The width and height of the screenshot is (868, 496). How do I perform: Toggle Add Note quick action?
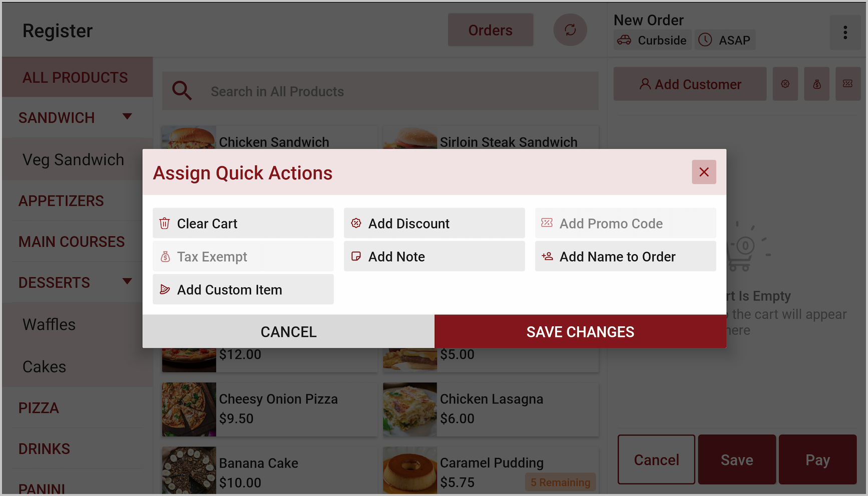point(434,256)
